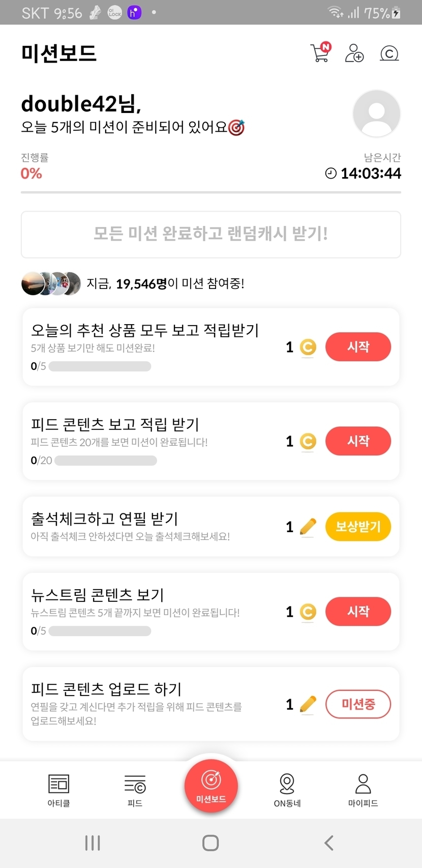Viewport: 422px width, 868px height.
Task: Tap the profile avatar picture
Action: click(x=376, y=114)
